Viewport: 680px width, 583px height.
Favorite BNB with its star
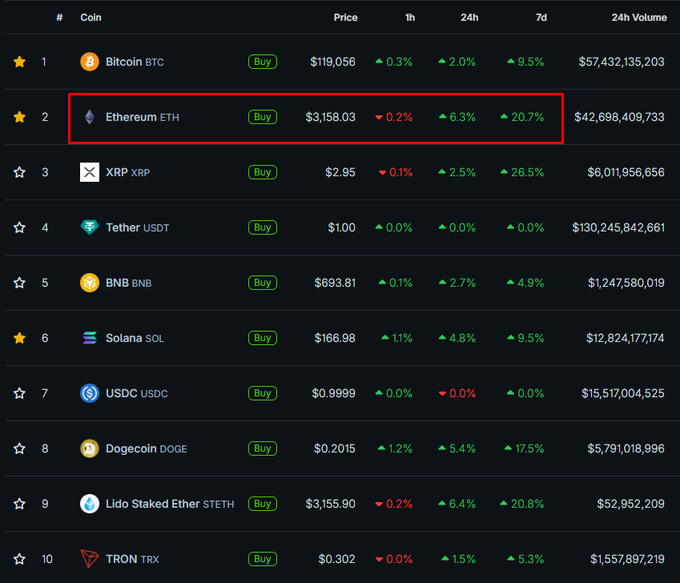[x=19, y=283]
